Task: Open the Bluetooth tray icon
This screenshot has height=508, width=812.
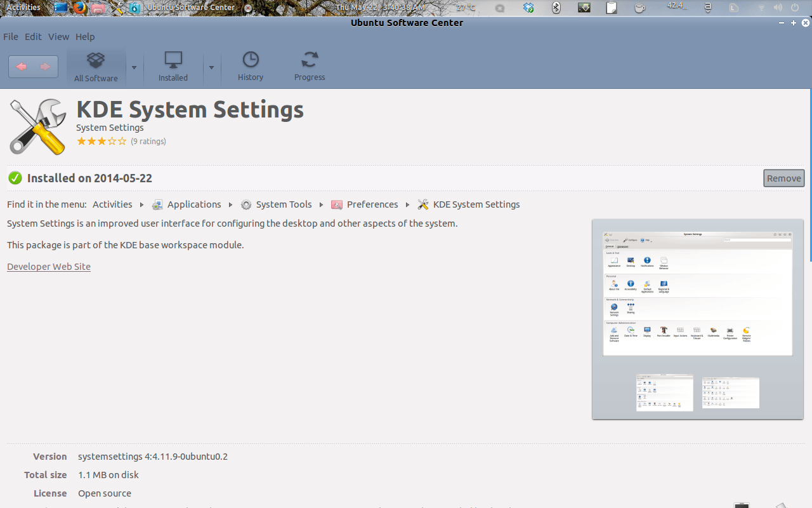Action: click(x=556, y=8)
